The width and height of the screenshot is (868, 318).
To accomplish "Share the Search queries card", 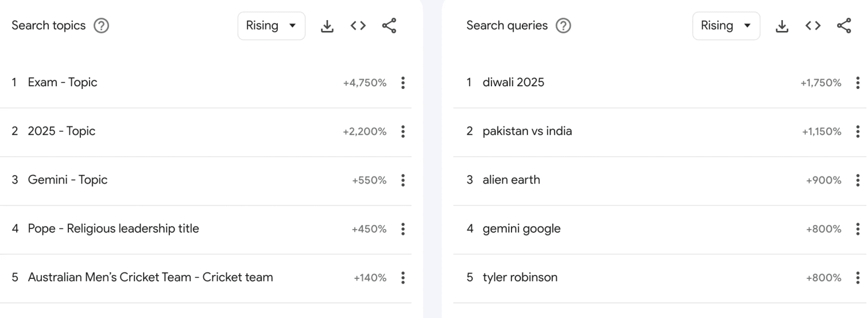I will click(844, 26).
